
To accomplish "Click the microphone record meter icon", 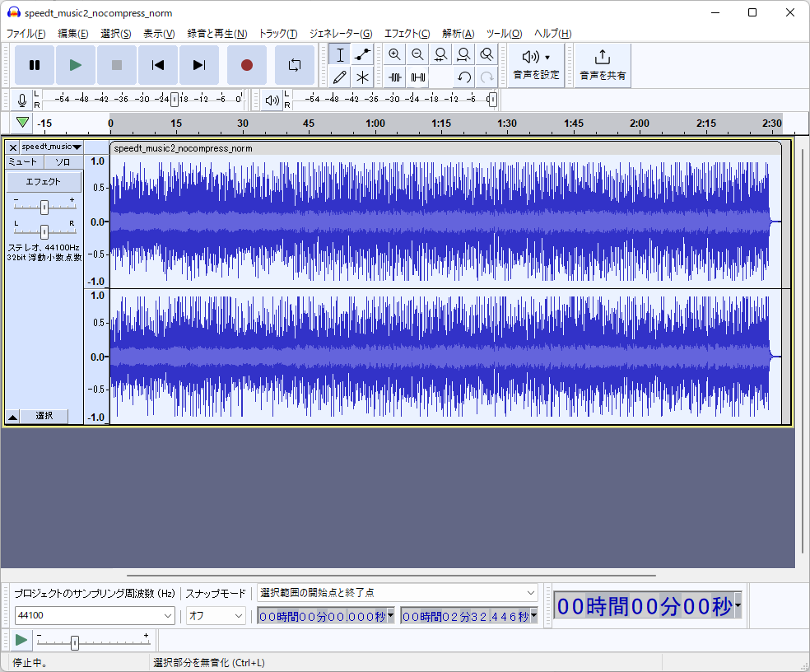I will point(22,100).
